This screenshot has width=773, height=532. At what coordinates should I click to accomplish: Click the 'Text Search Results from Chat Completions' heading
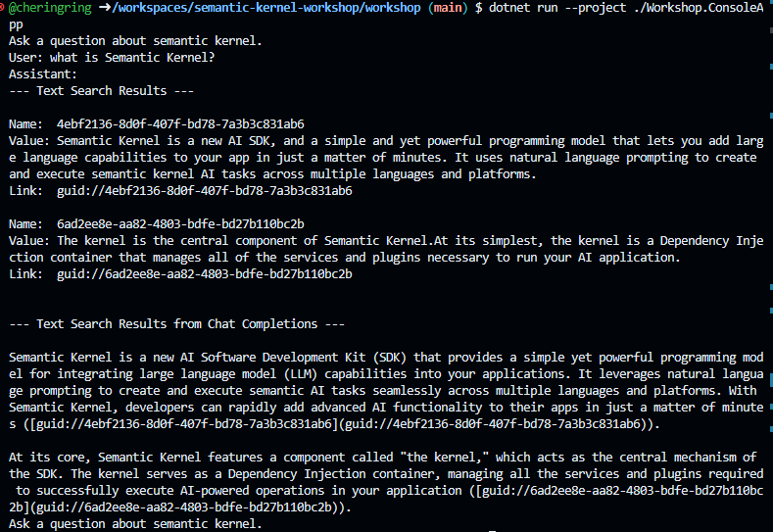(x=176, y=324)
